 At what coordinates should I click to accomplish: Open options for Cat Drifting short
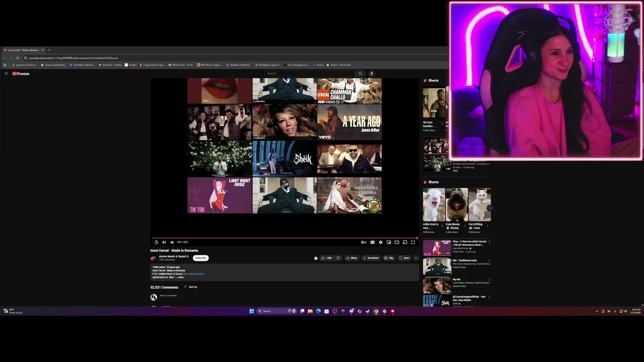tap(488, 226)
